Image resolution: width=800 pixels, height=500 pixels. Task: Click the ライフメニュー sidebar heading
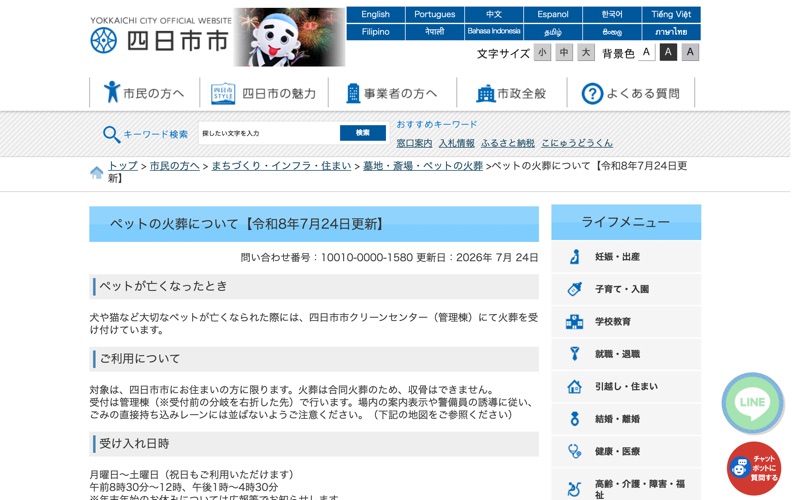point(626,222)
